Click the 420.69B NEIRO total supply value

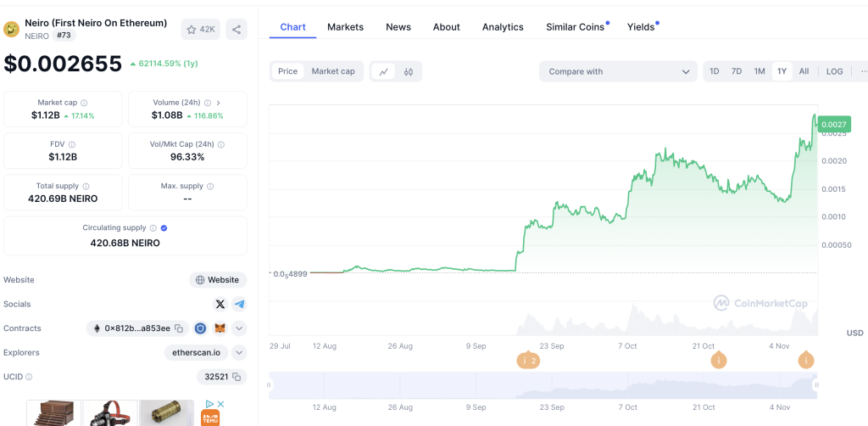pyautogui.click(x=63, y=199)
